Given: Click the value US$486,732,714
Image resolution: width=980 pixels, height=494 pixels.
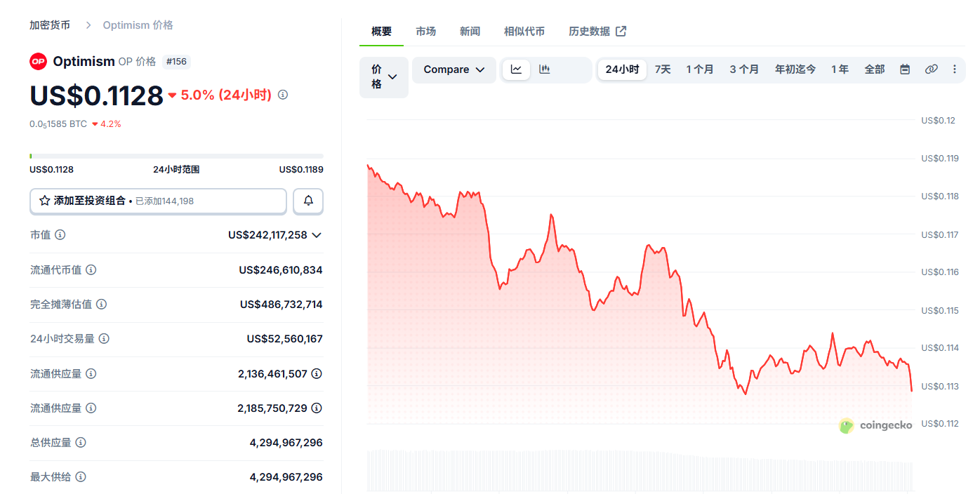Looking at the screenshot, I should [282, 305].
